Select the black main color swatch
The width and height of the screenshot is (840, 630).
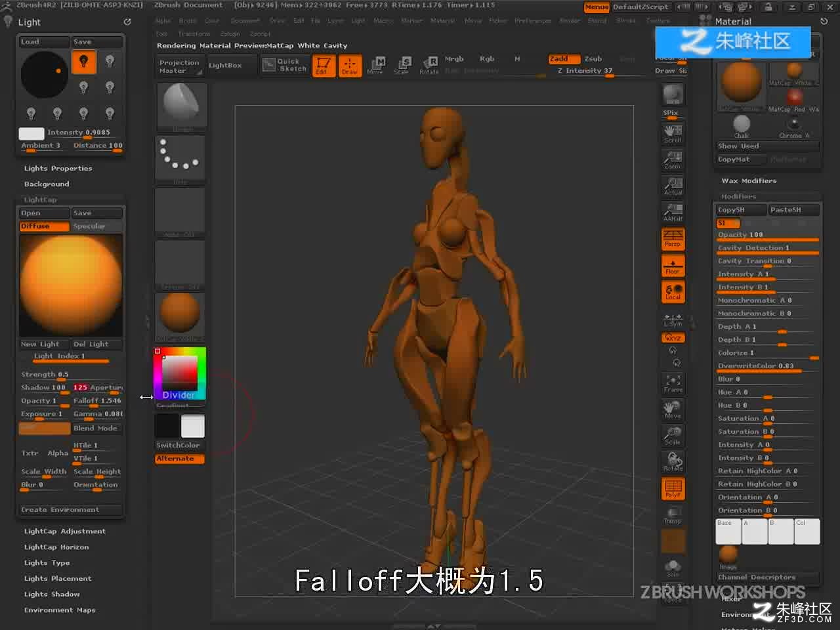click(x=167, y=427)
